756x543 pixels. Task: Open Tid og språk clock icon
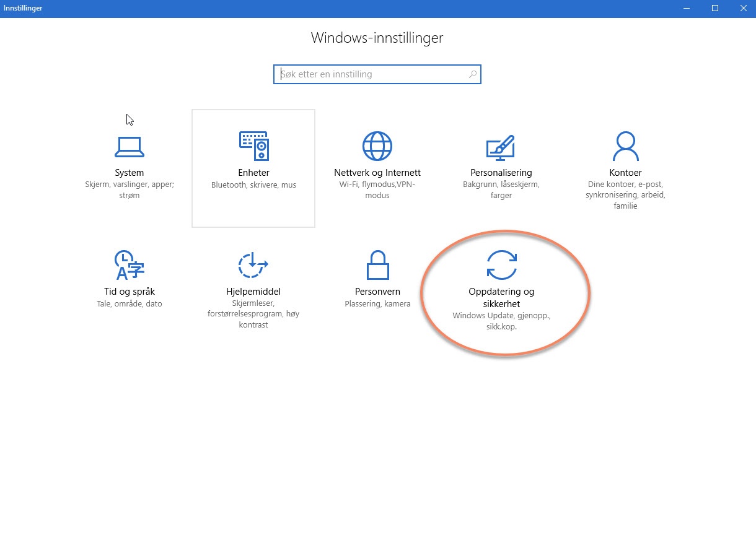[130, 265]
